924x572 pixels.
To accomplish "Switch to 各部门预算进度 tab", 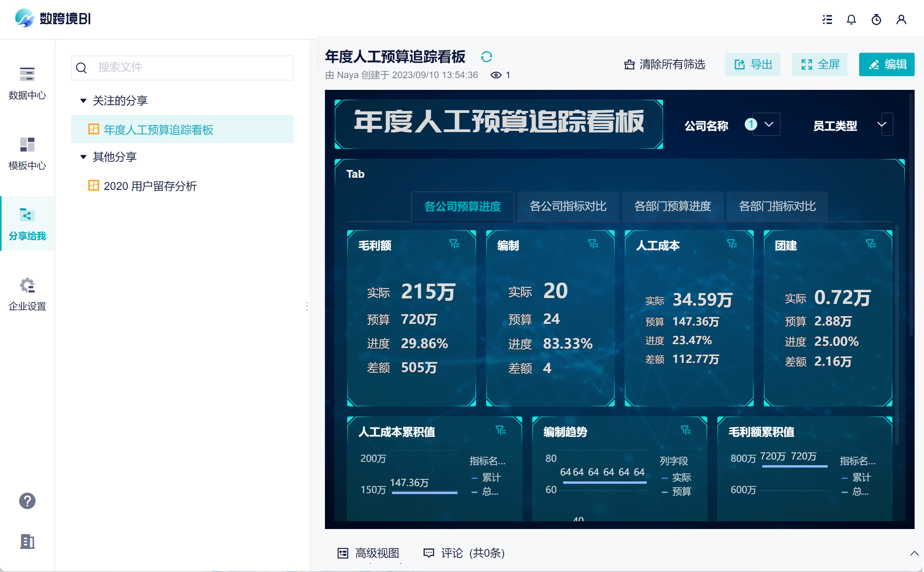I will click(672, 206).
